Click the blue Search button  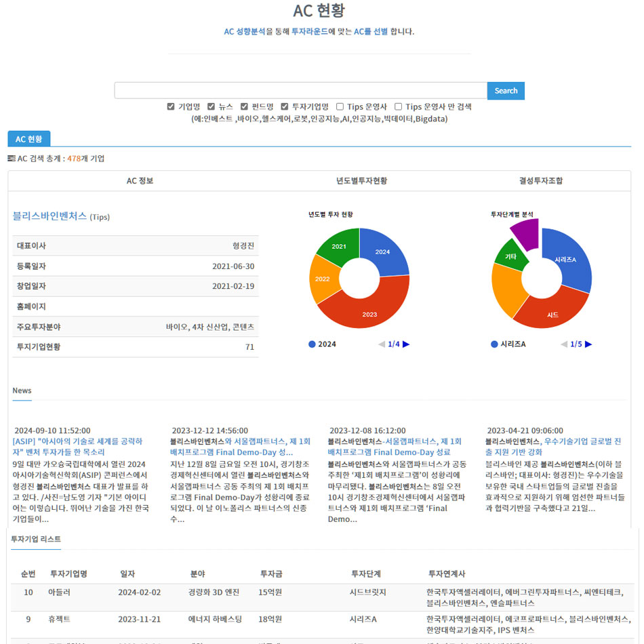click(x=506, y=91)
